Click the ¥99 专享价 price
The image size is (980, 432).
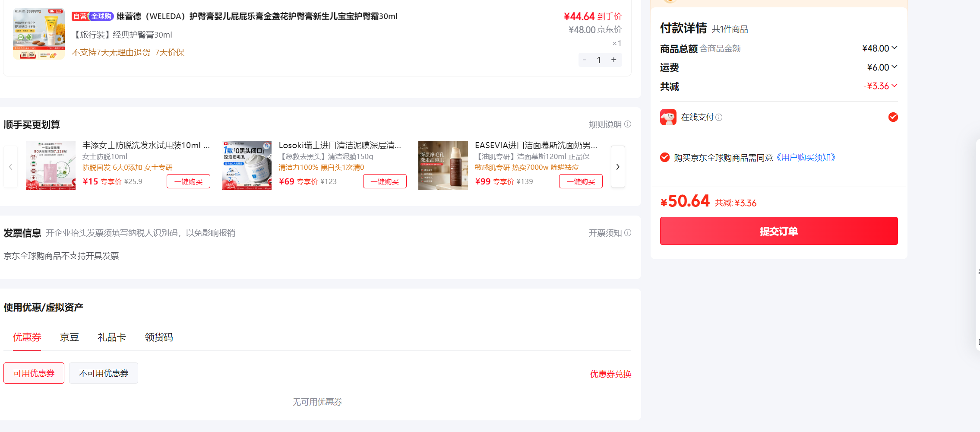tap(494, 181)
